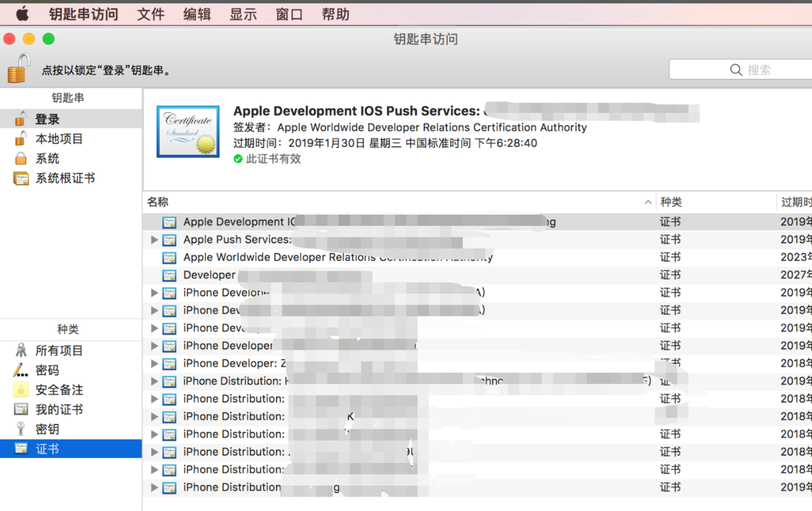Click the magnifier icon in search box
The height and width of the screenshot is (511, 812).
pos(736,69)
